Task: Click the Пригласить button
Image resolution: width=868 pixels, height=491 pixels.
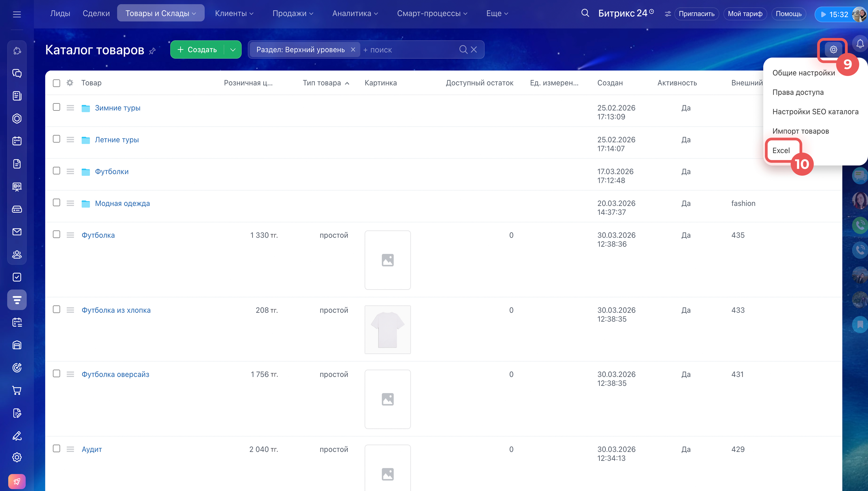Action: pyautogui.click(x=696, y=14)
